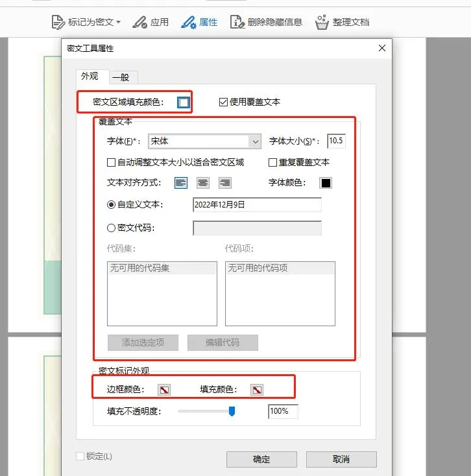Click the disabled 密文代码 text field

(x=257, y=228)
